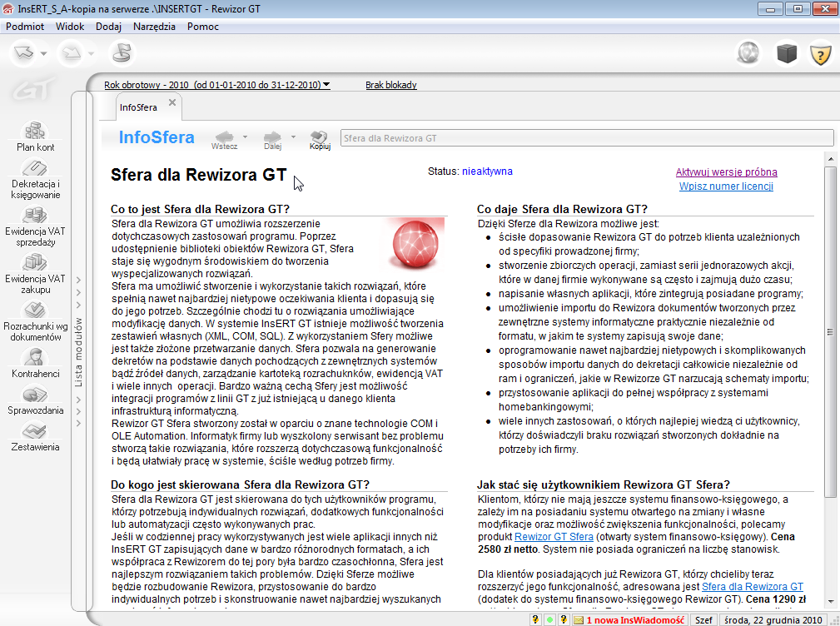Open the Sprawozdania module
Viewport: 840px width, 626px height.
click(x=35, y=400)
